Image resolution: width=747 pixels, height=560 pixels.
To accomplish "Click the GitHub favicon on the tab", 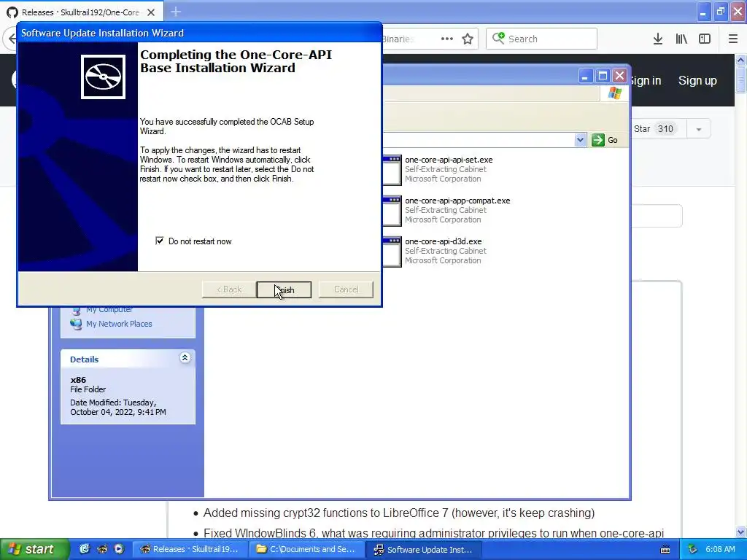I will click(x=12, y=12).
